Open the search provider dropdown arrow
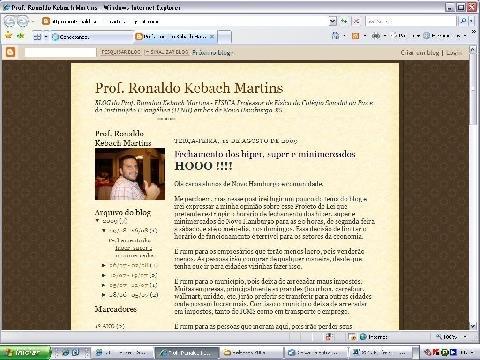This screenshot has width=480, height=360. (471, 21)
